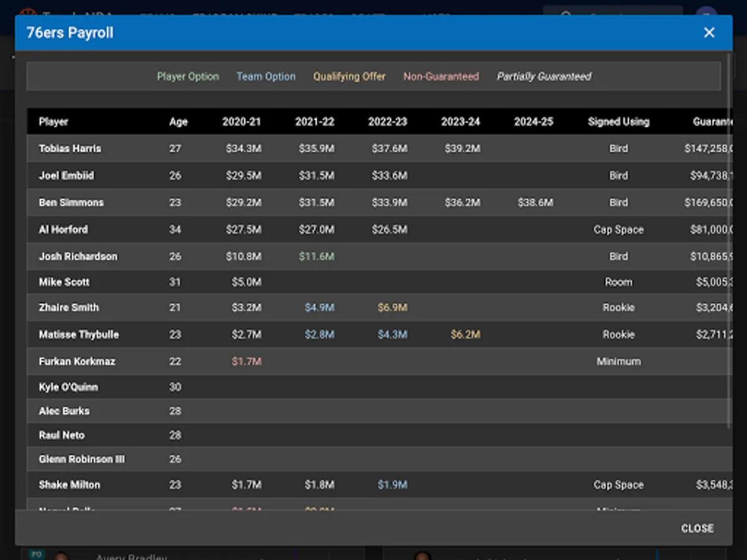Select the Zhaire Smith row name

68,307
